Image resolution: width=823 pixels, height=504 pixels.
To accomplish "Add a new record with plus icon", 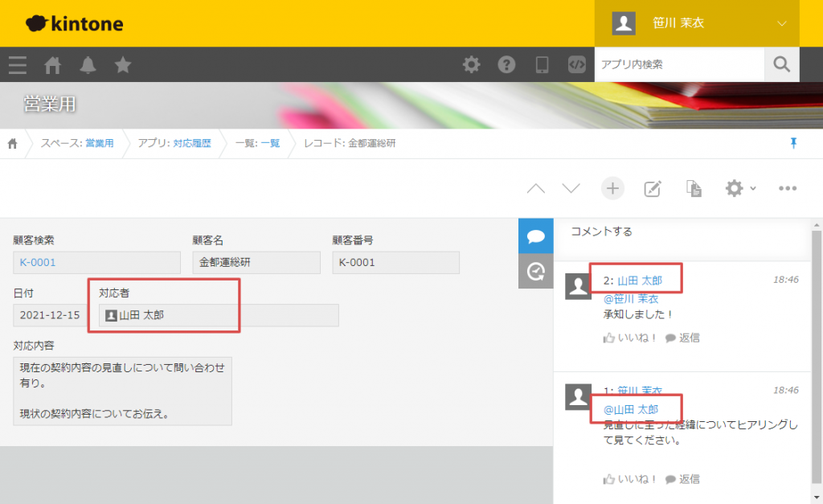I will pos(612,188).
